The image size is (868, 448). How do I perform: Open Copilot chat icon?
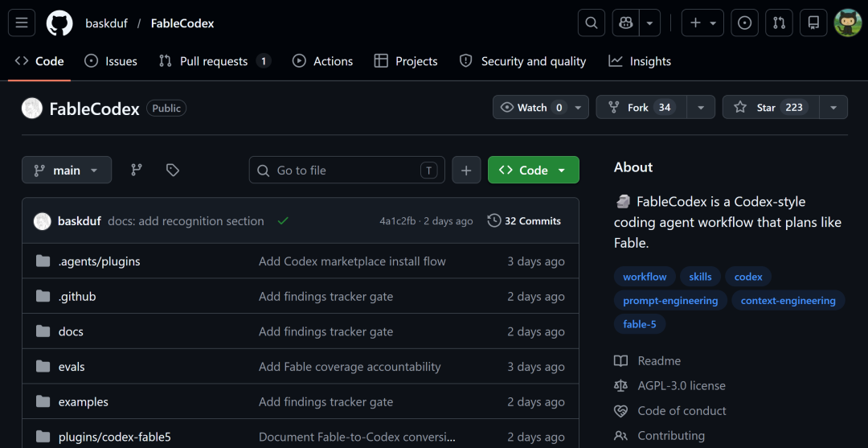pos(626,23)
